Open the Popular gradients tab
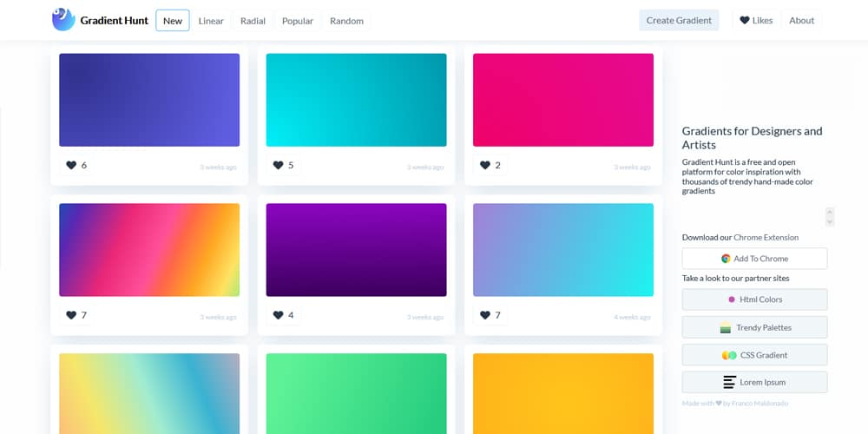 (298, 21)
